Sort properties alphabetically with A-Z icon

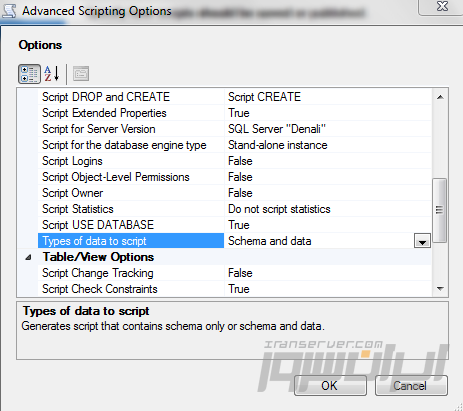pyautogui.click(x=52, y=74)
